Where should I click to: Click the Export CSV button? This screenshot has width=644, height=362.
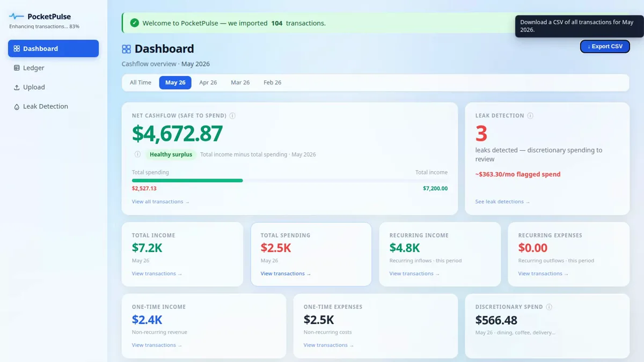coord(605,47)
